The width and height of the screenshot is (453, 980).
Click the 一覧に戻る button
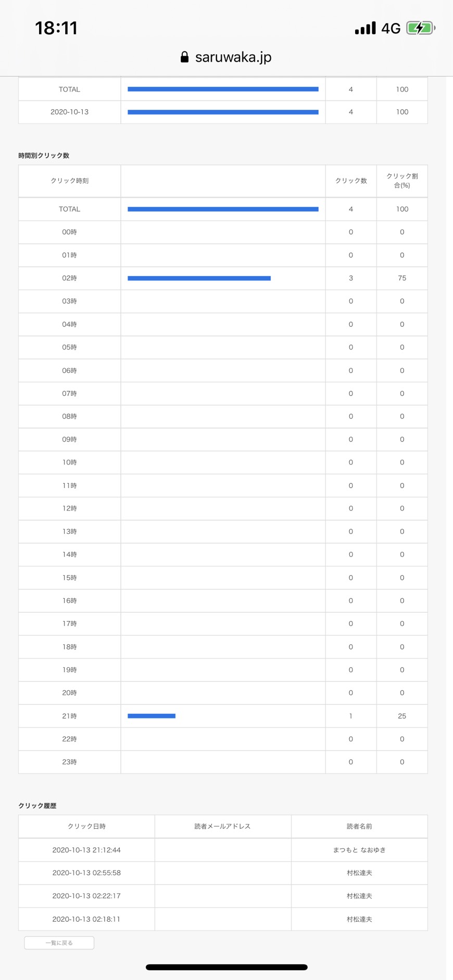pyautogui.click(x=59, y=943)
